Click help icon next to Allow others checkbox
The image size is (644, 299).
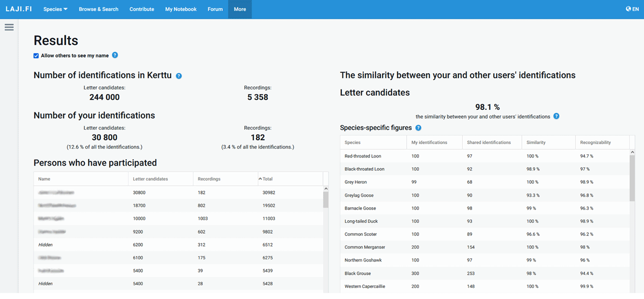115,55
